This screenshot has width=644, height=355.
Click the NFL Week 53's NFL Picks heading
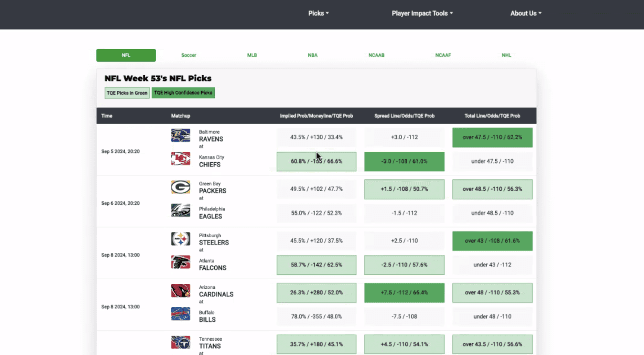(158, 78)
